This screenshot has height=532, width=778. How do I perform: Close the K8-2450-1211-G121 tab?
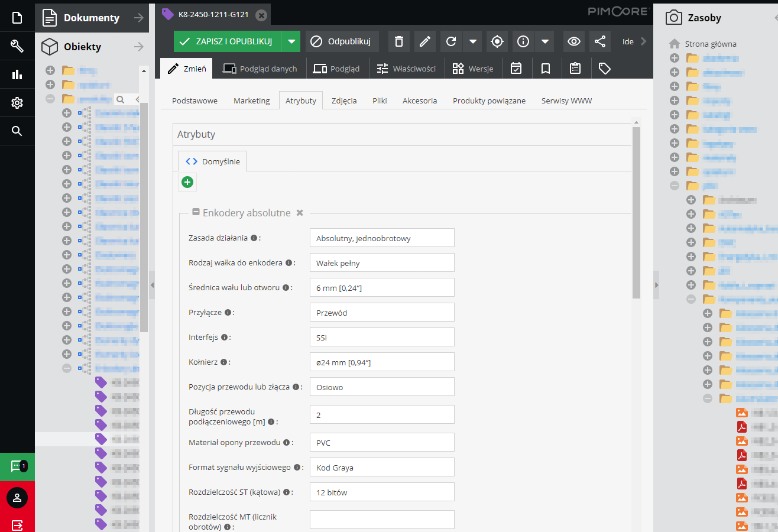261,15
